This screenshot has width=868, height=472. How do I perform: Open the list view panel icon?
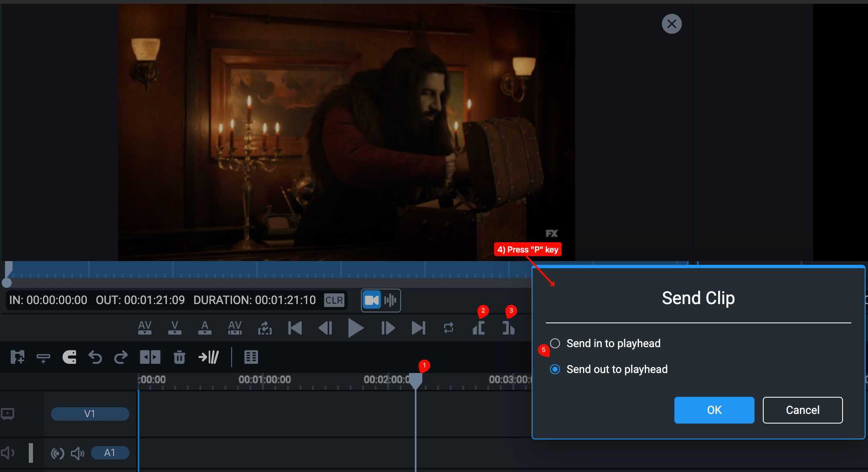(x=251, y=357)
